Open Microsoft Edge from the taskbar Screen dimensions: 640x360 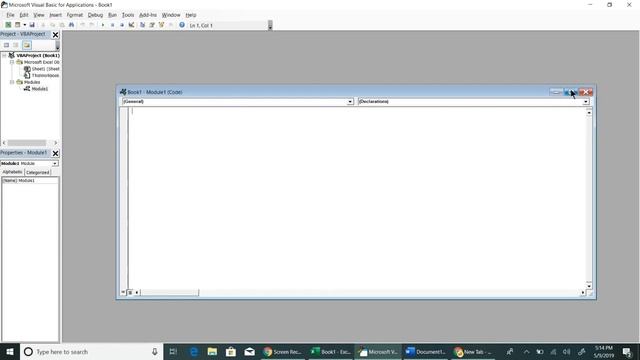[x=194, y=351]
